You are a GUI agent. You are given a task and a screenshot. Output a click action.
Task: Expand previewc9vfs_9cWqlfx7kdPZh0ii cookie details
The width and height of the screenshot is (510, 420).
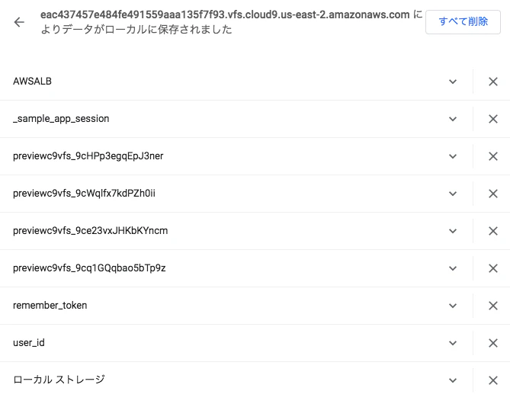[453, 194]
